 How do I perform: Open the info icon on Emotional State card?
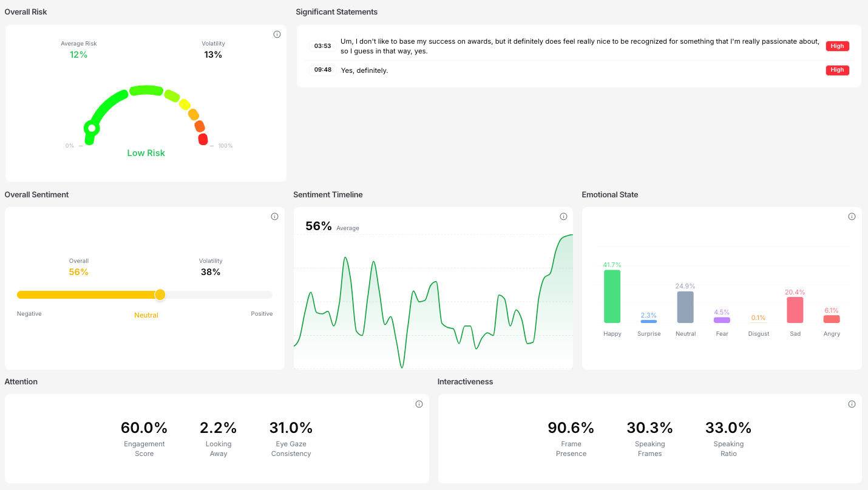[x=852, y=217]
